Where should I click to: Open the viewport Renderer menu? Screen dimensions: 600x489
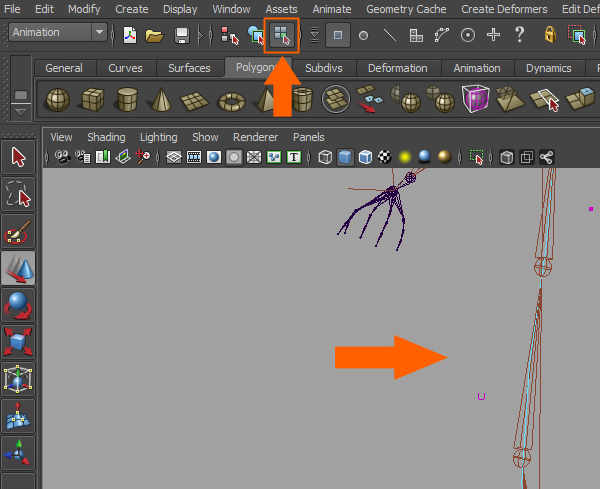point(255,137)
